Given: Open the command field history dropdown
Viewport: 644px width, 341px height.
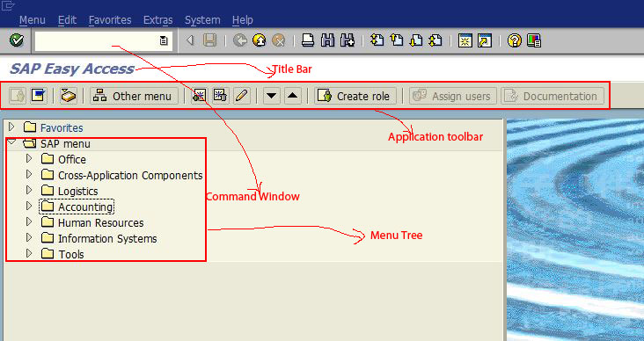Looking at the screenshot, I should click(164, 40).
